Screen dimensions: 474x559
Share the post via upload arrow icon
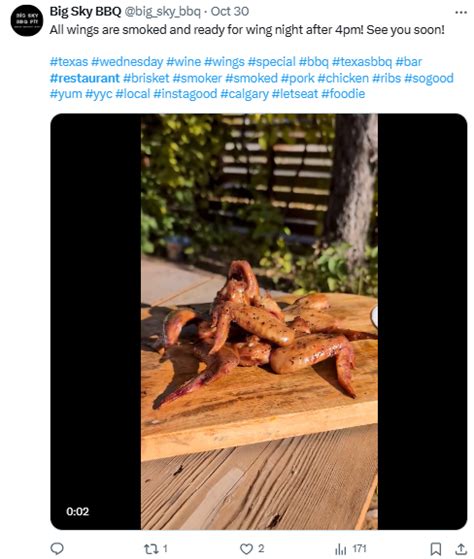click(x=461, y=549)
